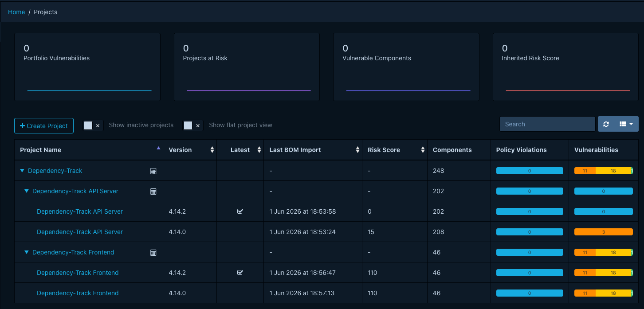Open Dependency-Track API Server version 4.14.0 project

point(80,232)
